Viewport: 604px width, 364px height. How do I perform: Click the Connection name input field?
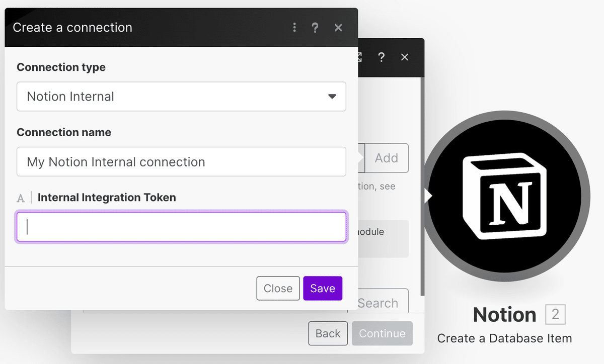pyautogui.click(x=181, y=162)
